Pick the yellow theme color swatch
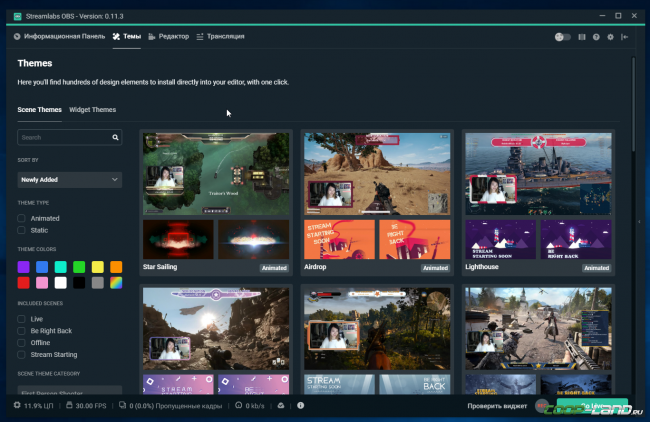Image resolution: width=650 pixels, height=422 pixels. [x=97, y=267]
